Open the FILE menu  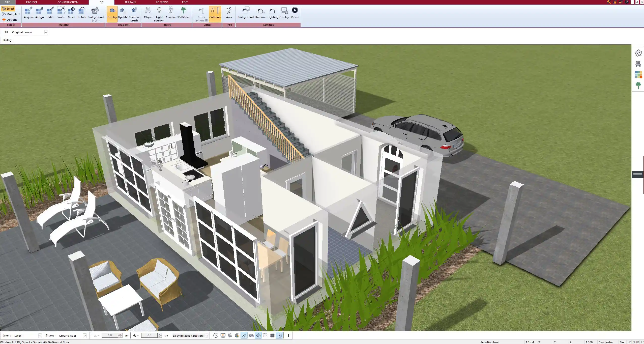7,2
